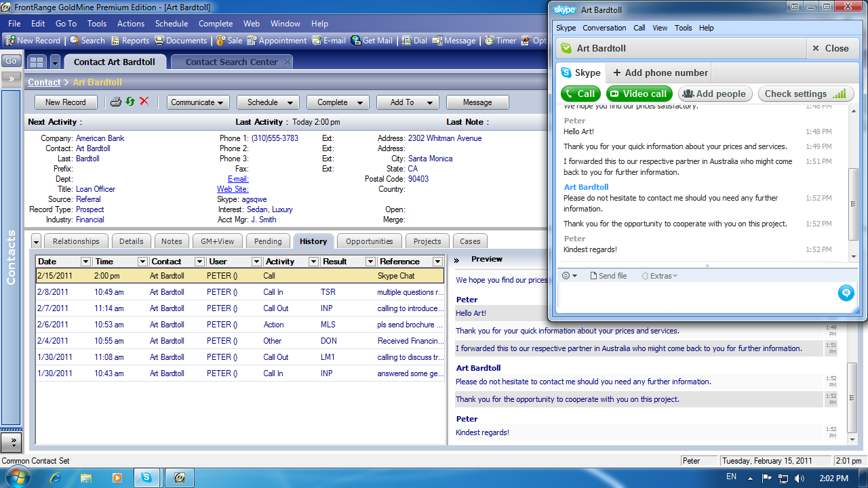Switch to the Relationships tab
This screenshot has height=488, width=868.
(76, 241)
